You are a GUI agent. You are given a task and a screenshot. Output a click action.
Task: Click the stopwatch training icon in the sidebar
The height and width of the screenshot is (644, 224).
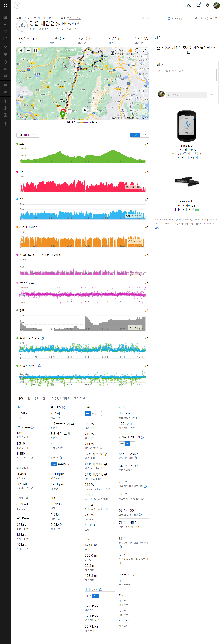5,62
